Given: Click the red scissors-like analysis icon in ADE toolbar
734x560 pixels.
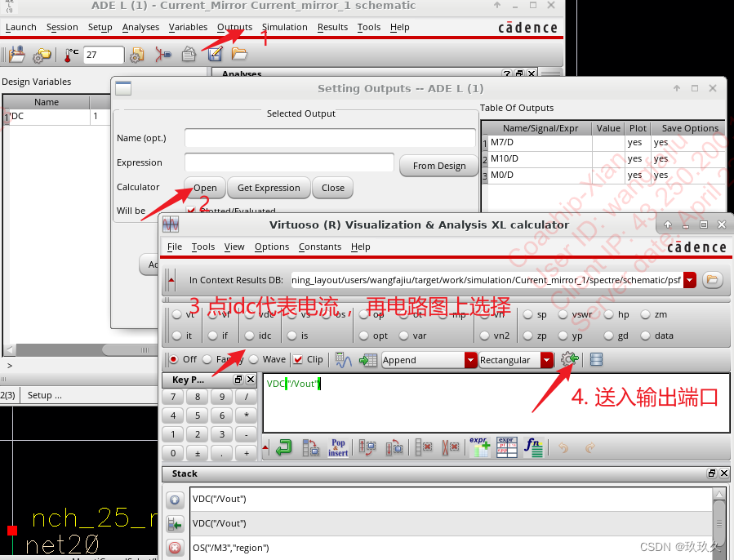Looking at the screenshot, I should tap(162, 55).
